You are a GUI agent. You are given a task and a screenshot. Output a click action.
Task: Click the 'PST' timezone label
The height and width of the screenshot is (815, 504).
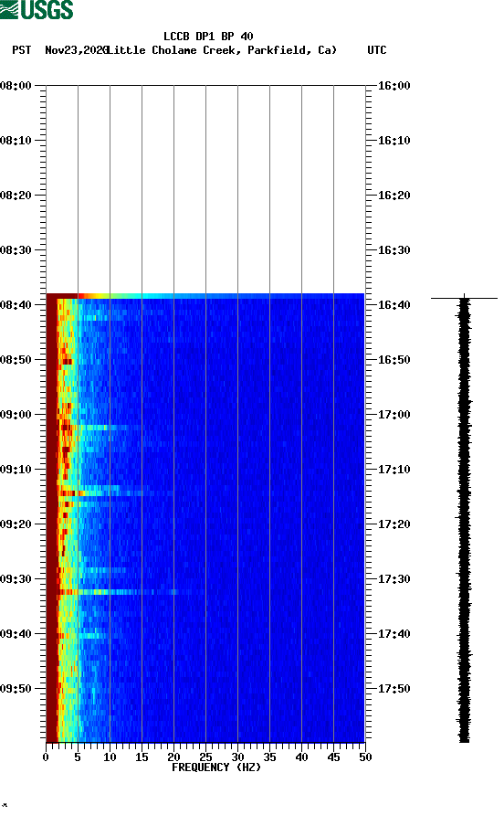(x=22, y=50)
